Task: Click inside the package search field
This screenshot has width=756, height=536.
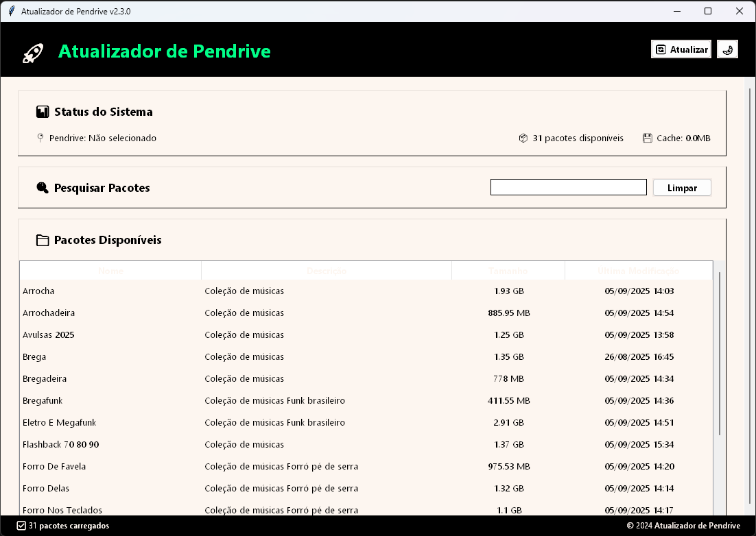Action: pyautogui.click(x=568, y=186)
